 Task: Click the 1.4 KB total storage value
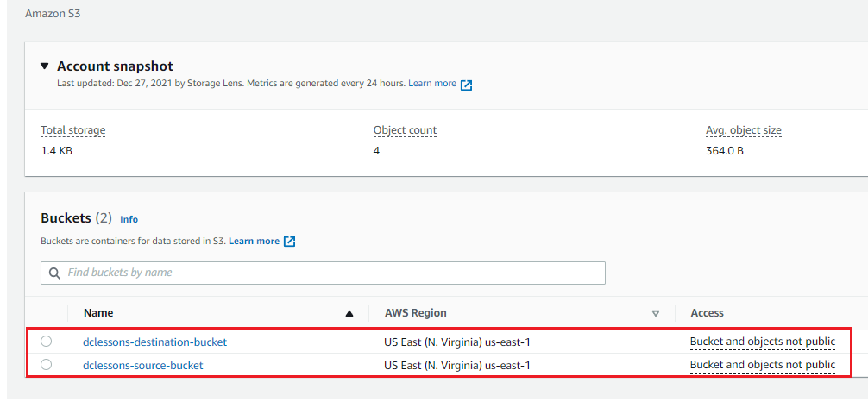(56, 151)
